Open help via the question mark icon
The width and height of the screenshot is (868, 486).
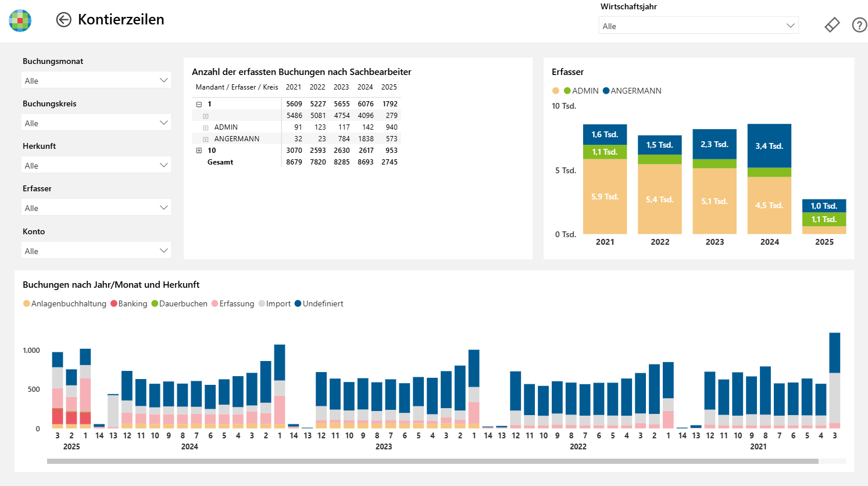859,25
